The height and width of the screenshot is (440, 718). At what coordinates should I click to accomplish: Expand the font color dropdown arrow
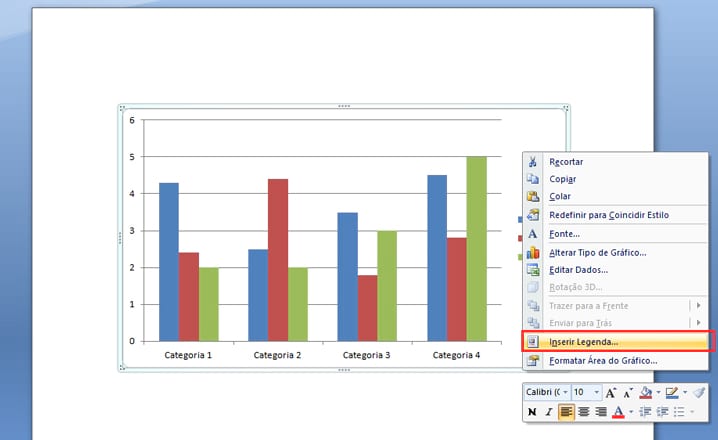tap(630, 412)
